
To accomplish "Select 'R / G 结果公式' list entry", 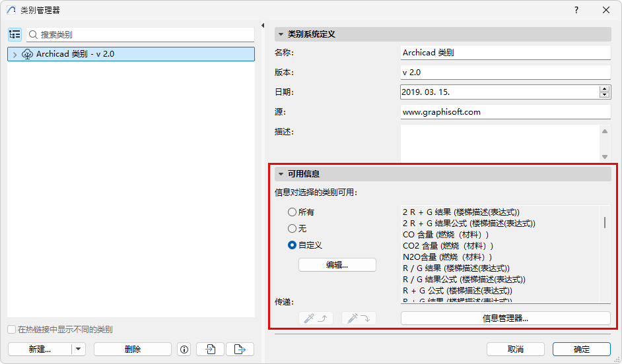I will (464, 279).
